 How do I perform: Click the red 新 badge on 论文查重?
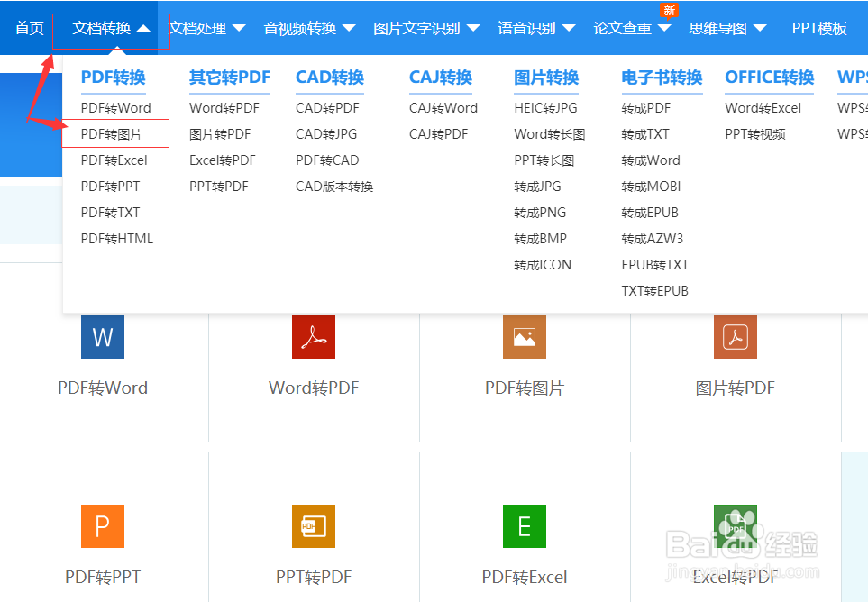(x=669, y=11)
